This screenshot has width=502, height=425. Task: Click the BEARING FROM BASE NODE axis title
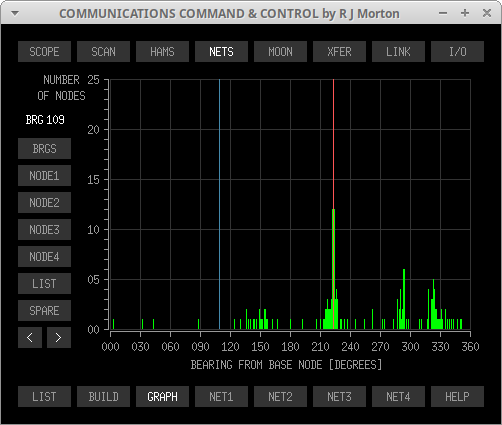[286, 365]
